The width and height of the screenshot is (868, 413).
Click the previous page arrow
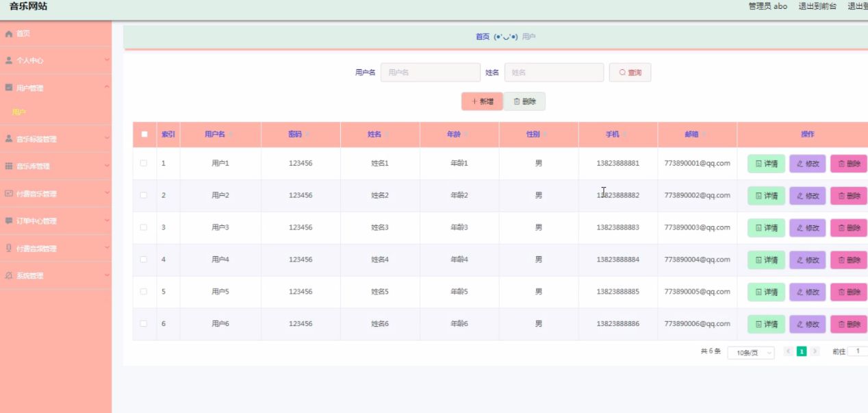[788, 351]
